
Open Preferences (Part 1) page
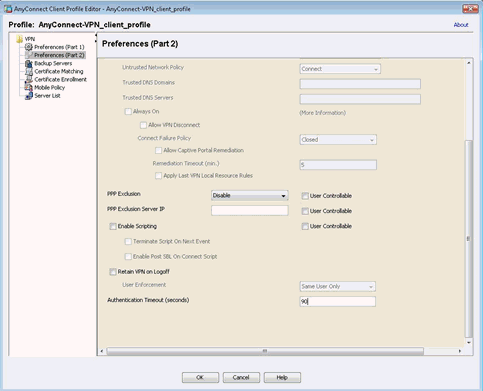pyautogui.click(x=59, y=47)
